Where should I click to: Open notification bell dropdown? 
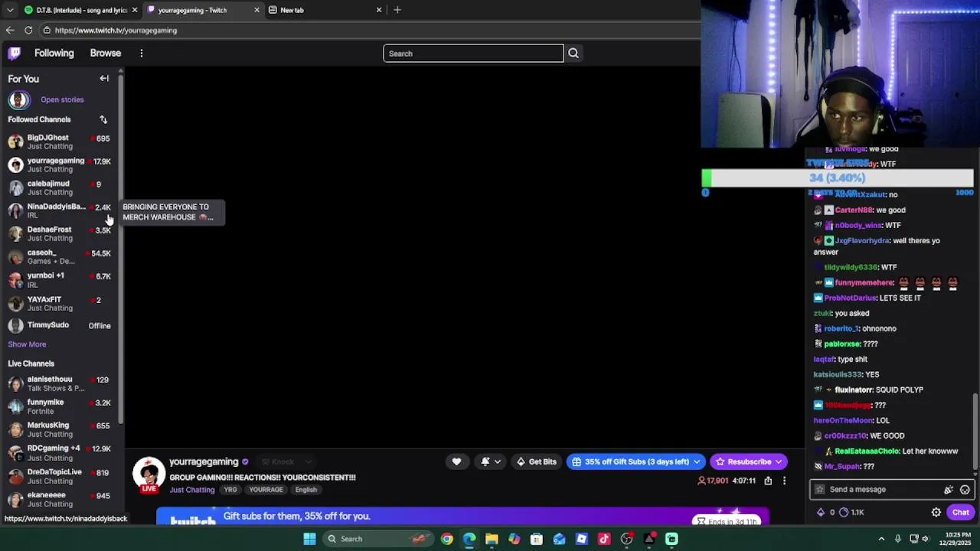click(490, 461)
